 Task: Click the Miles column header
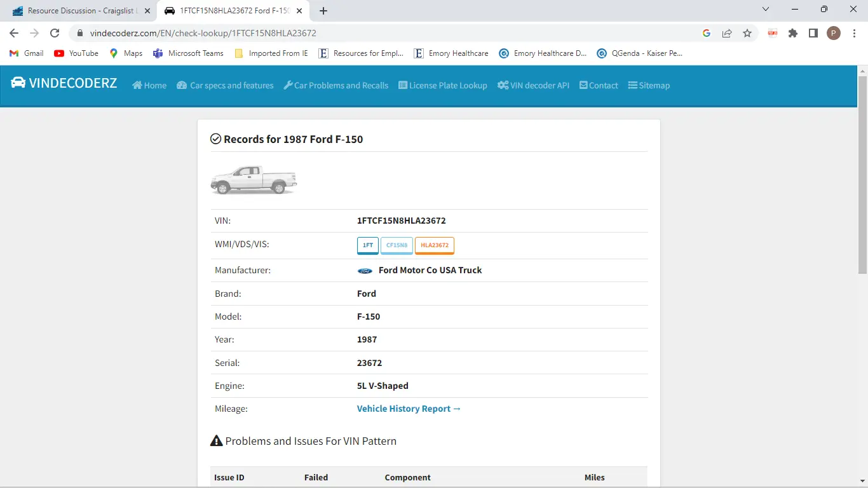pos(595,477)
